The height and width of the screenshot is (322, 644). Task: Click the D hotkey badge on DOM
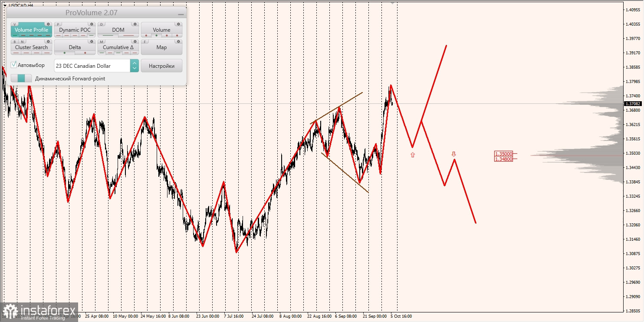click(x=102, y=24)
